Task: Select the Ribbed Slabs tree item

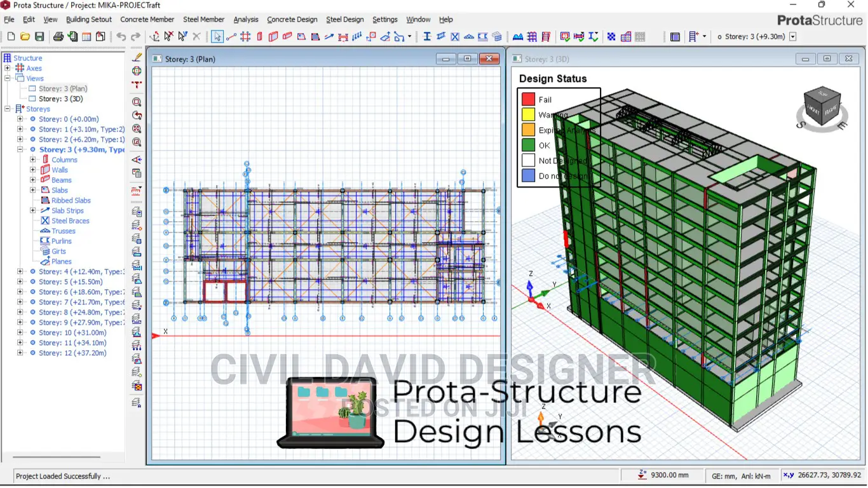Action: click(71, 200)
